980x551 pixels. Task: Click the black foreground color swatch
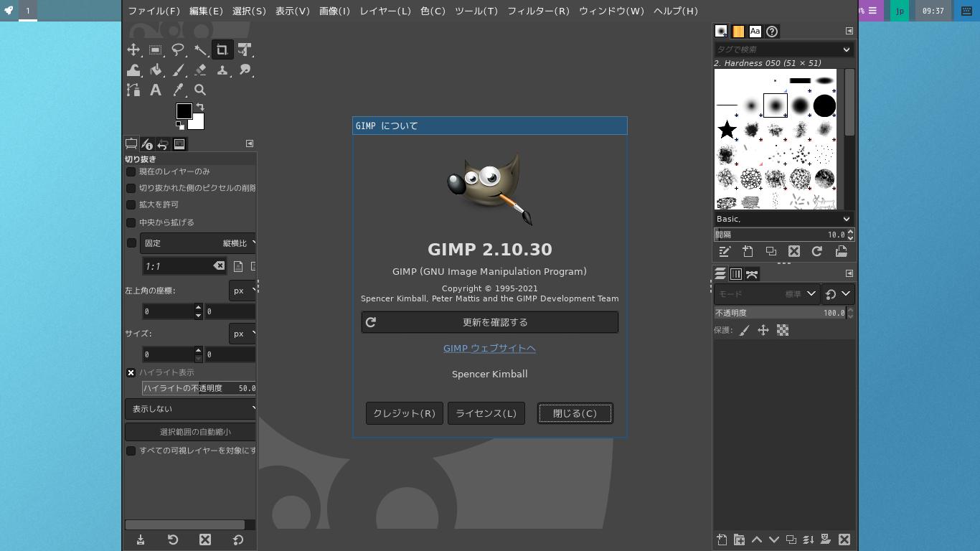(x=184, y=111)
